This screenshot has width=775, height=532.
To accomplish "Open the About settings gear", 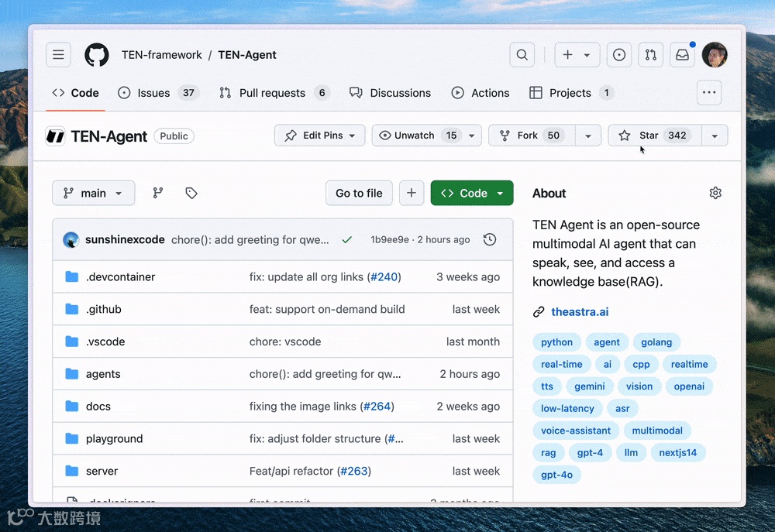I will (x=715, y=193).
